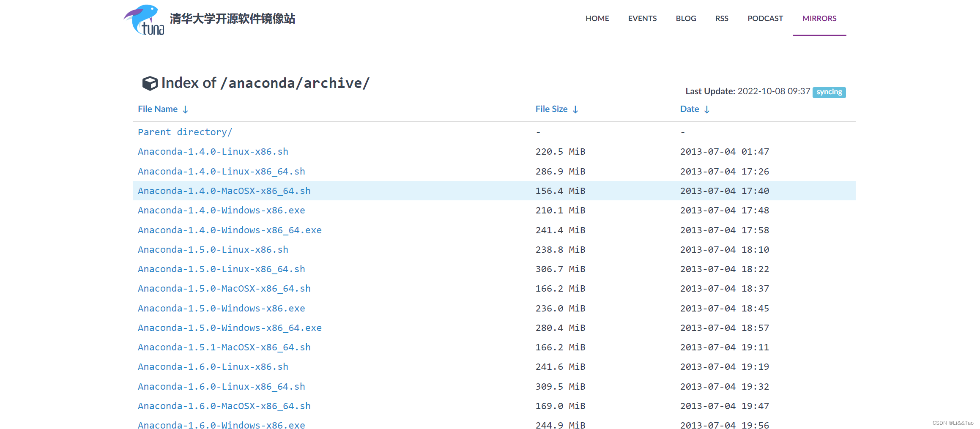Image resolution: width=980 pixels, height=429 pixels.
Task: Open the EVENTS nav item
Action: tap(642, 18)
